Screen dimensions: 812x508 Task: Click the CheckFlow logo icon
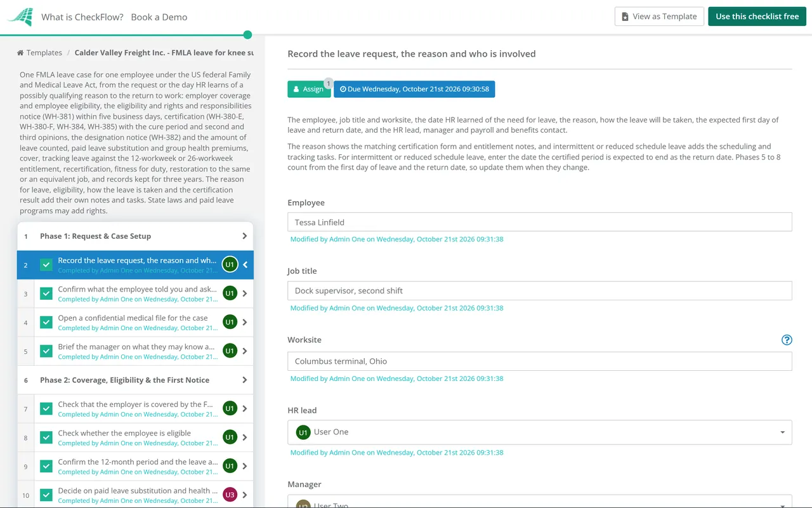[20, 17]
